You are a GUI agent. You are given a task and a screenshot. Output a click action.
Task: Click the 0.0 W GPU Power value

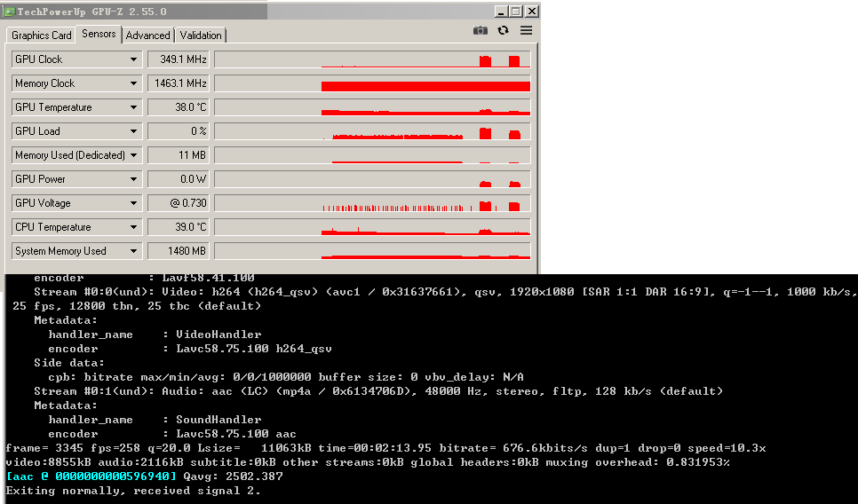(x=178, y=178)
